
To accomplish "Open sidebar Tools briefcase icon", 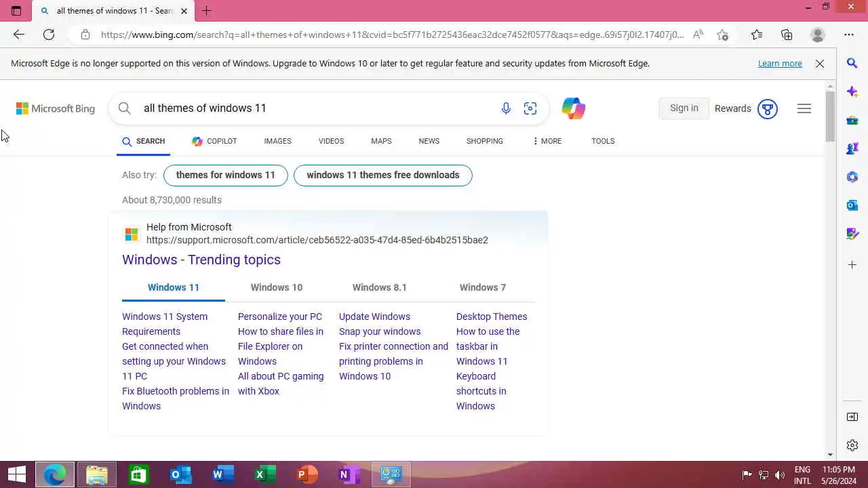I will tap(852, 120).
